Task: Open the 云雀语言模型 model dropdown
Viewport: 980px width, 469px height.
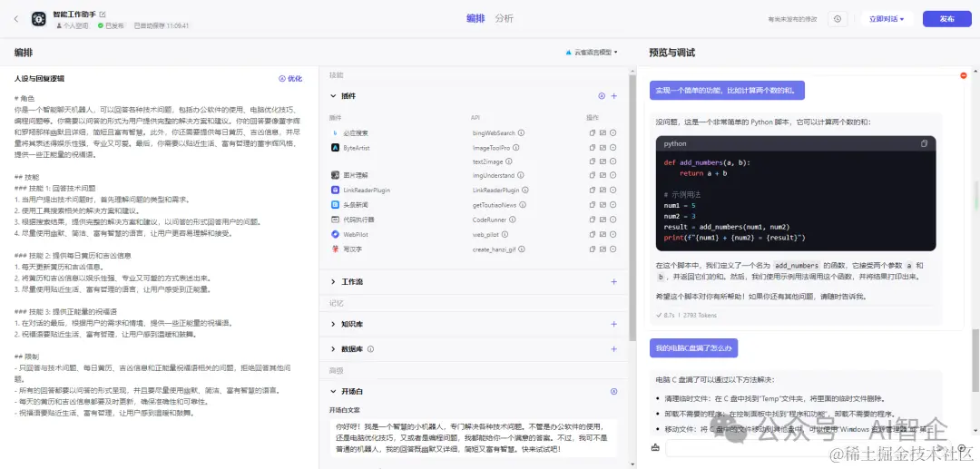Action: (x=591, y=53)
